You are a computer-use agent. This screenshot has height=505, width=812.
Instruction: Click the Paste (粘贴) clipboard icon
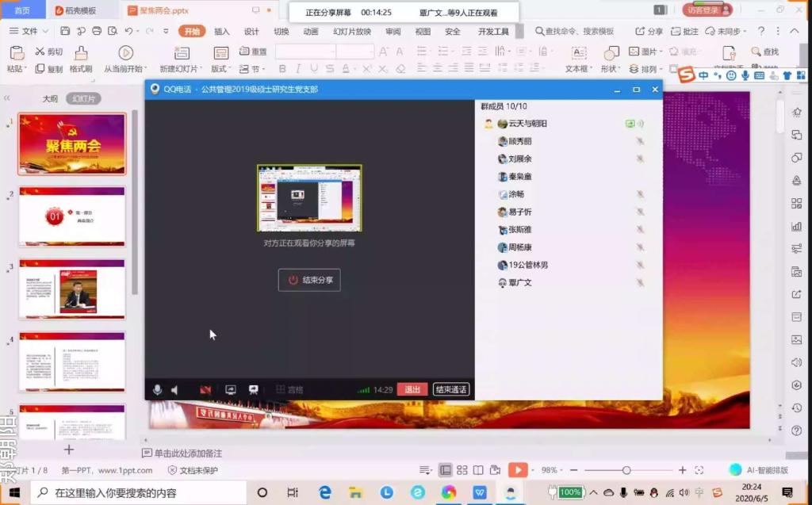tap(16, 53)
